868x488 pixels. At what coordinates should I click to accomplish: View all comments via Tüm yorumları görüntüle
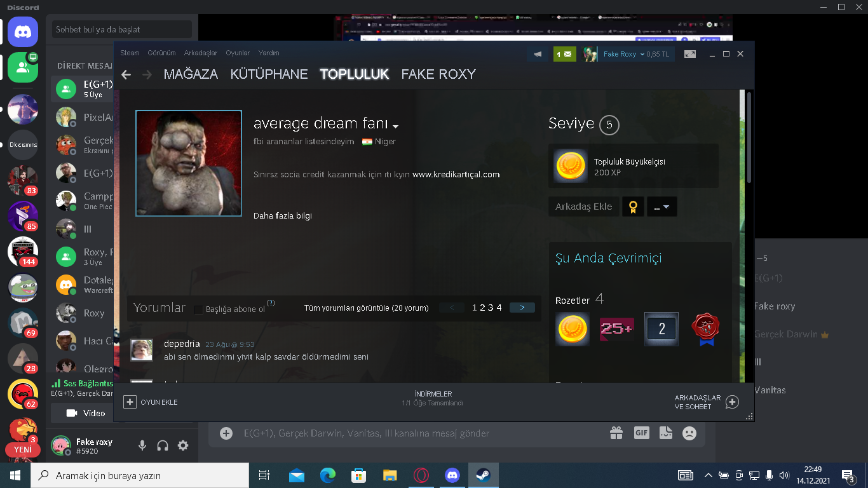(x=366, y=308)
